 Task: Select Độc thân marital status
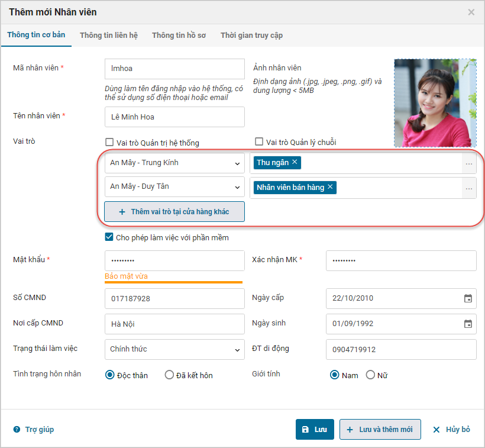click(110, 375)
